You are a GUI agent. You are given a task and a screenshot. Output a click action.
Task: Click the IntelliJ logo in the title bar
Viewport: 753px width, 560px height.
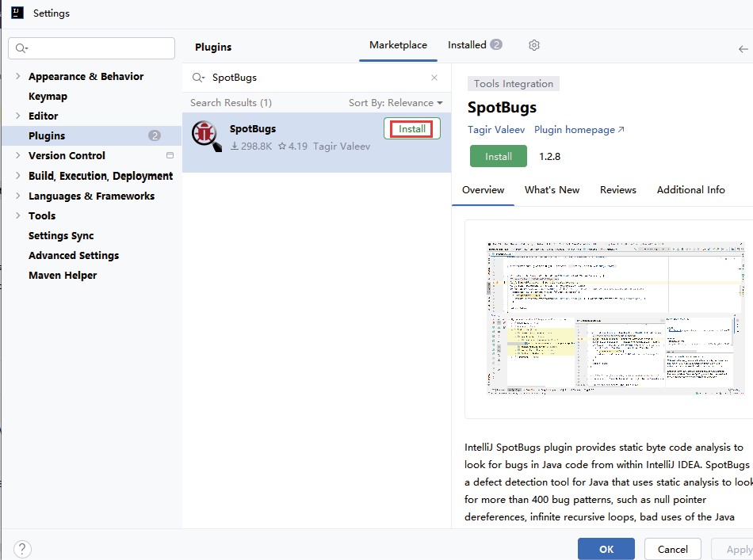click(17, 13)
